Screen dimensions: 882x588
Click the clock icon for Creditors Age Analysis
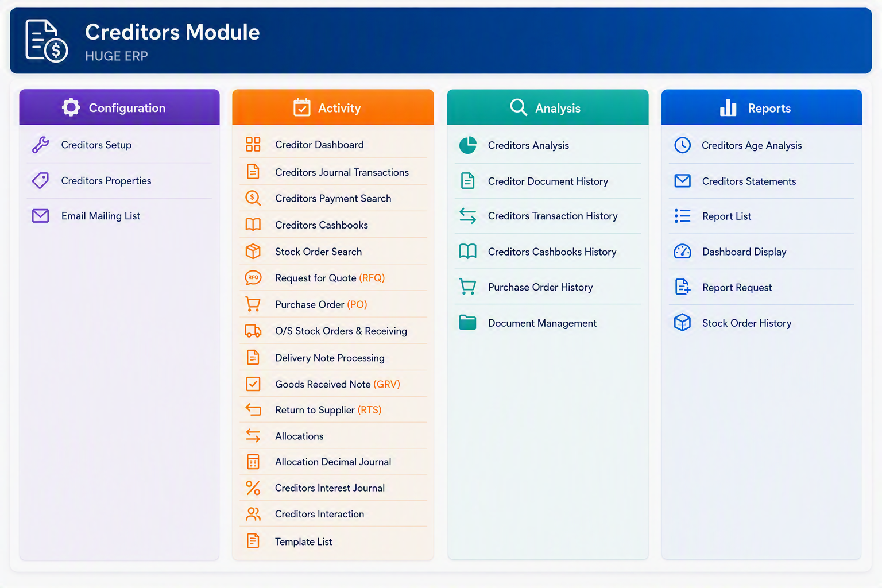pos(682,145)
